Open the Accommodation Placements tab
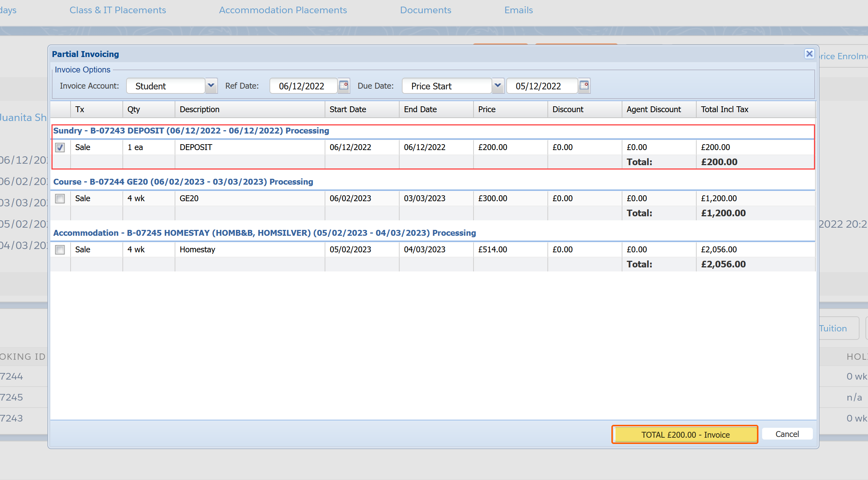Screen dimensions: 868x480 pos(283,10)
